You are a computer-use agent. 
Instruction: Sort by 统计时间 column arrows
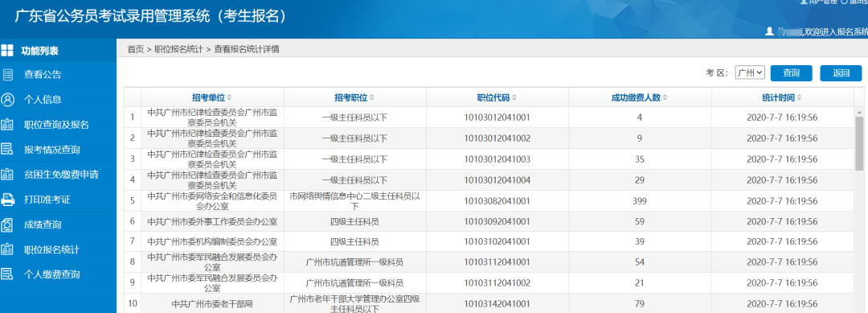coord(800,98)
